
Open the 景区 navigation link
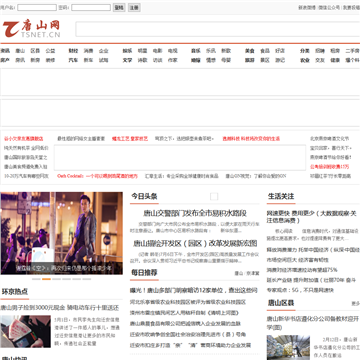pyautogui.click(x=265, y=60)
